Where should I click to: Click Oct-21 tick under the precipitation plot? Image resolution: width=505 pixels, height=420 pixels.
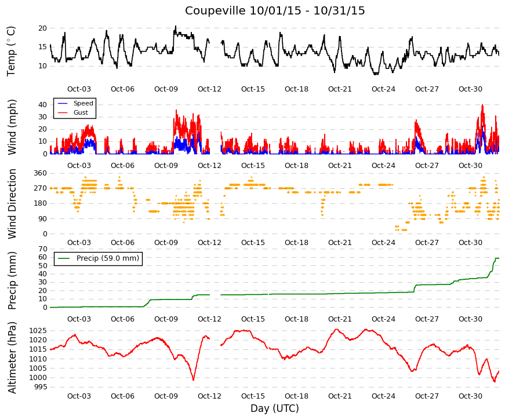coord(340,319)
